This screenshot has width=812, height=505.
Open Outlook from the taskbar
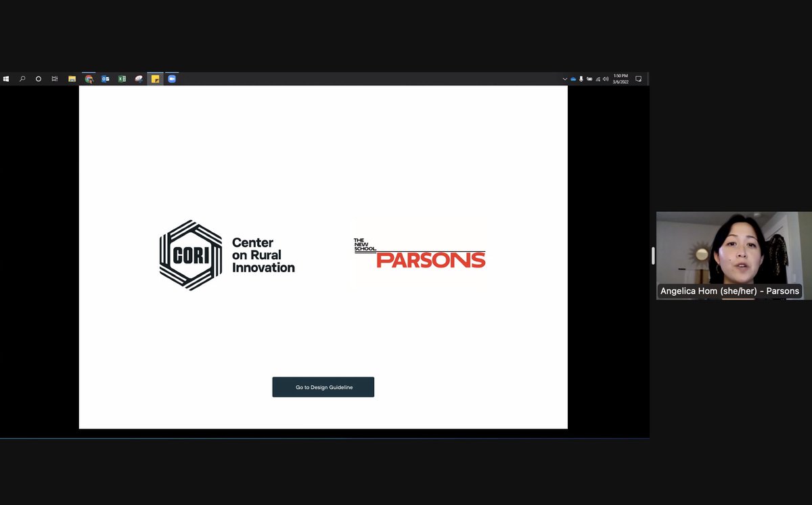pyautogui.click(x=106, y=79)
